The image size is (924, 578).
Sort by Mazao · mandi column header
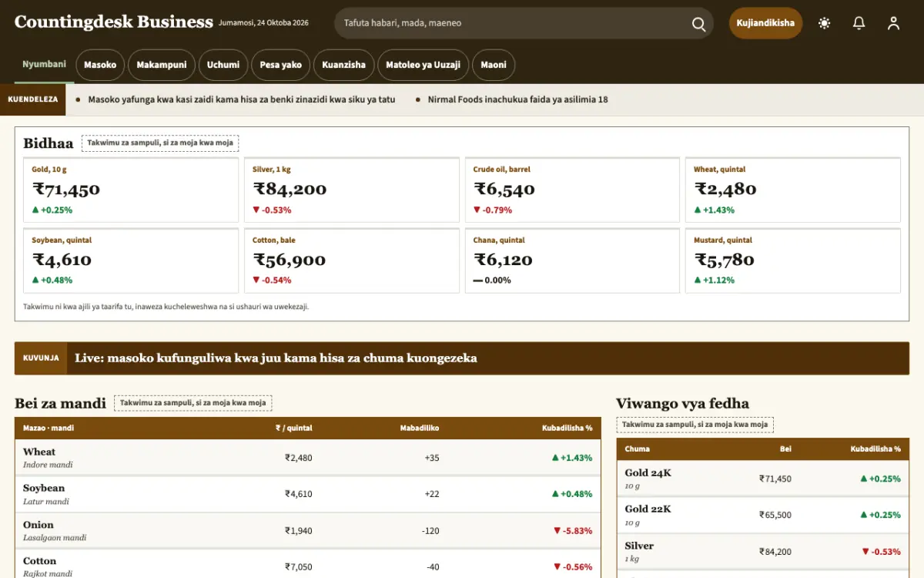[49, 428]
